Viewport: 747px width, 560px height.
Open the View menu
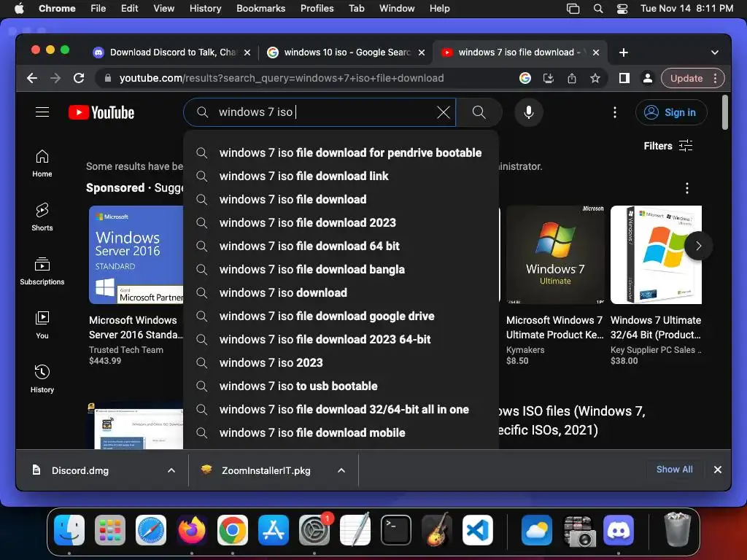(x=163, y=9)
